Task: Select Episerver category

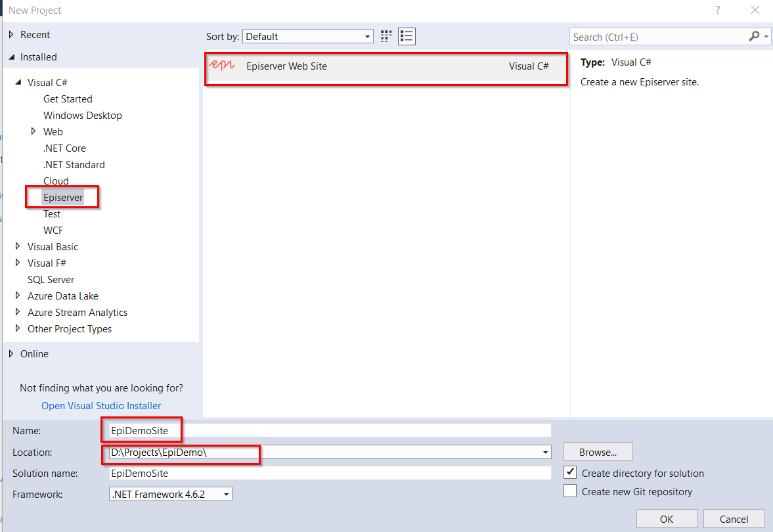Action: 62,197
